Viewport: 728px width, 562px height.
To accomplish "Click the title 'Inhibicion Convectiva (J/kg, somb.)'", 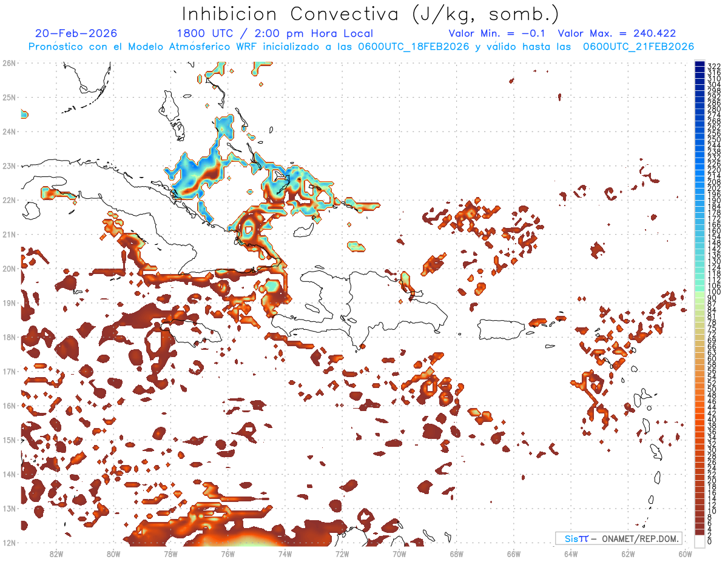I will click(x=370, y=15).
